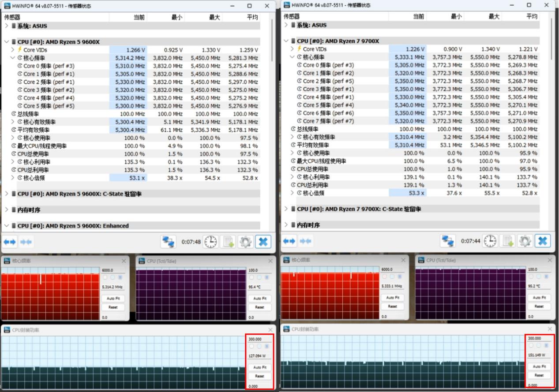Click network computers icon beside 0:07:44 timer
559x392 pixels.
[448, 241]
